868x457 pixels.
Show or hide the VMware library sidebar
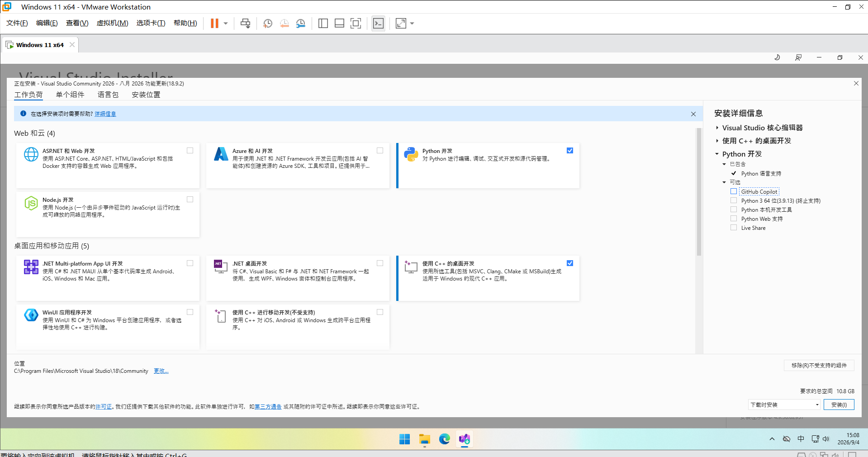pyautogui.click(x=323, y=23)
